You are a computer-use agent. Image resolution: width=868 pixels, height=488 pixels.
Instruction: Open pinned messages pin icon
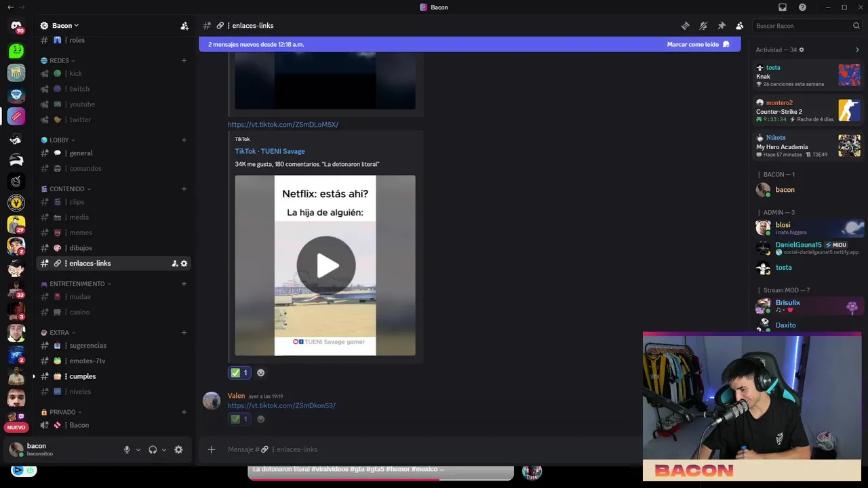click(722, 26)
